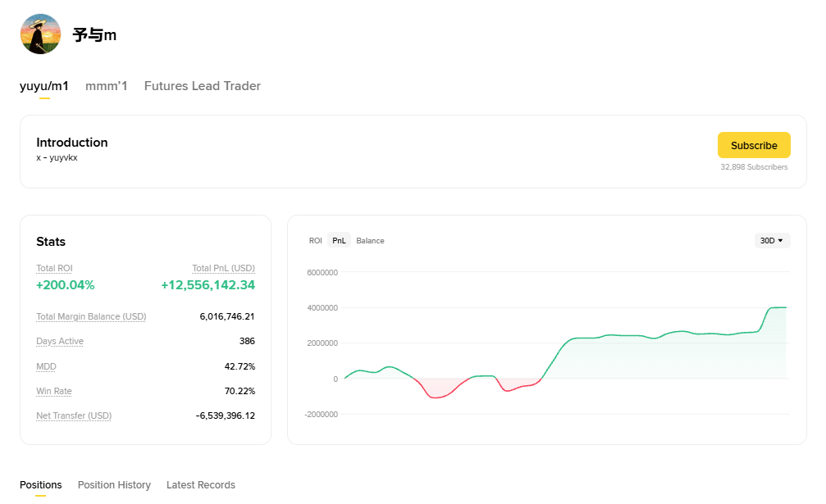Click the yellow Subscribe button

coord(754,145)
